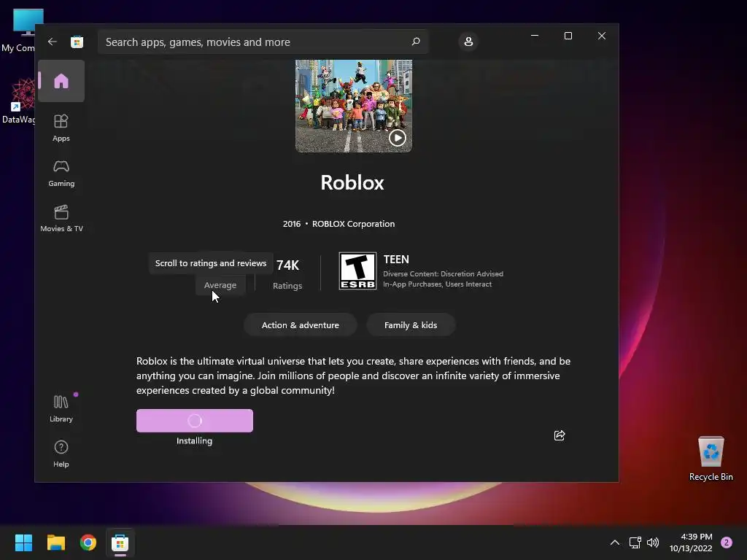Click the Microsoft Store logo icon
This screenshot has height=560, width=747.
pyautogui.click(x=77, y=42)
